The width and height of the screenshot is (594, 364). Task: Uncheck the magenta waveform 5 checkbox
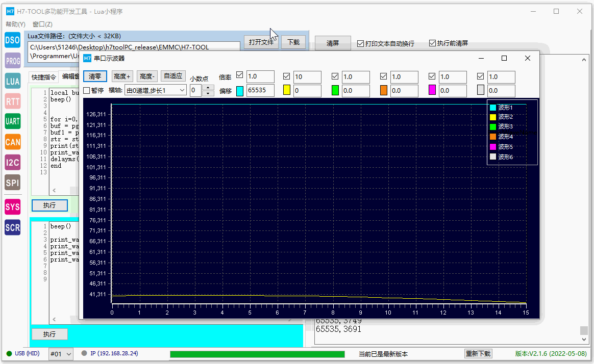tap(432, 76)
